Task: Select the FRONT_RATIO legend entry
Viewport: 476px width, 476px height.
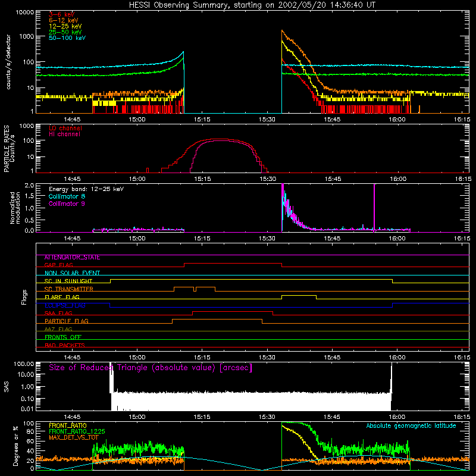Action: click(68, 425)
